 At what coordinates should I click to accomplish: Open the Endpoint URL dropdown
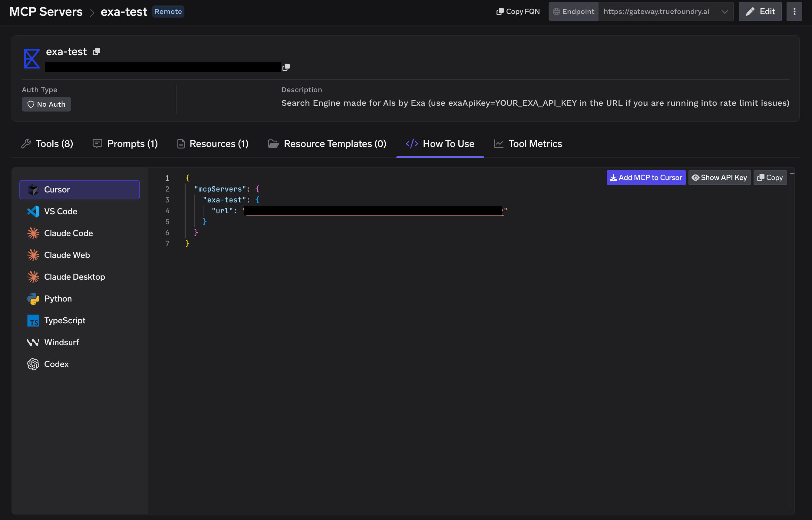click(666, 12)
